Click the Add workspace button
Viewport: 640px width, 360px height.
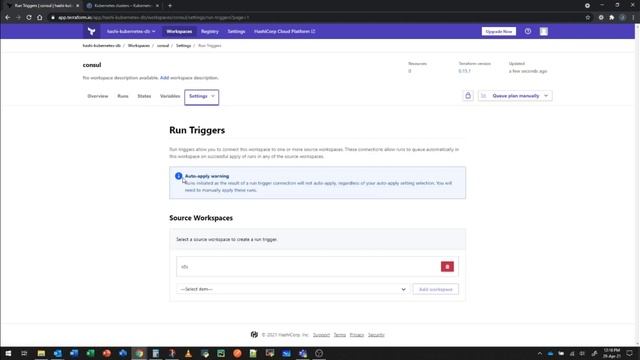tap(436, 289)
